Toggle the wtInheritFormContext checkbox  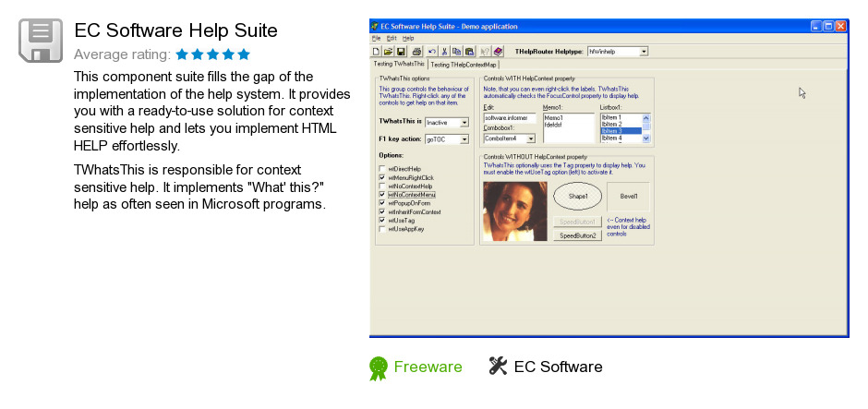(382, 211)
